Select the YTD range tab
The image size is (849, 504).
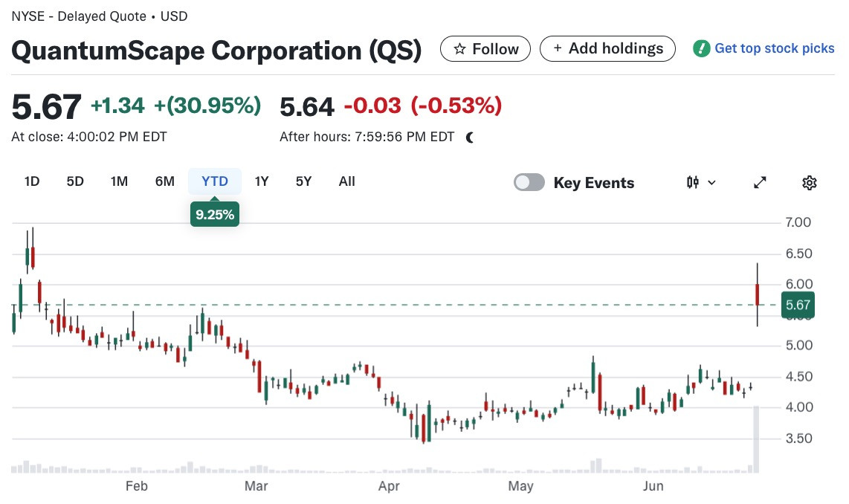[215, 181]
